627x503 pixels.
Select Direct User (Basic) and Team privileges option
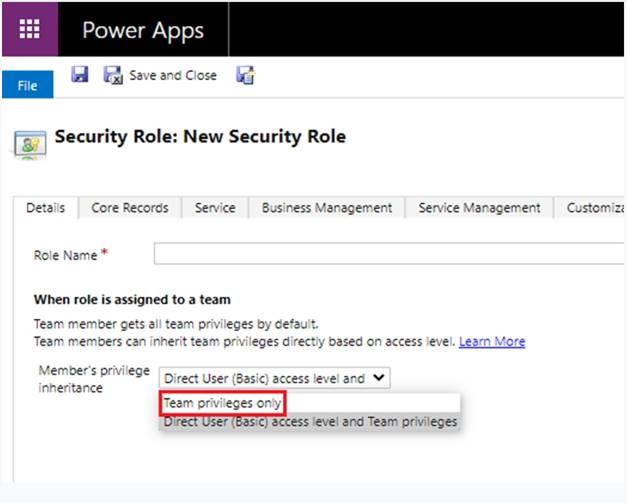pos(310,422)
